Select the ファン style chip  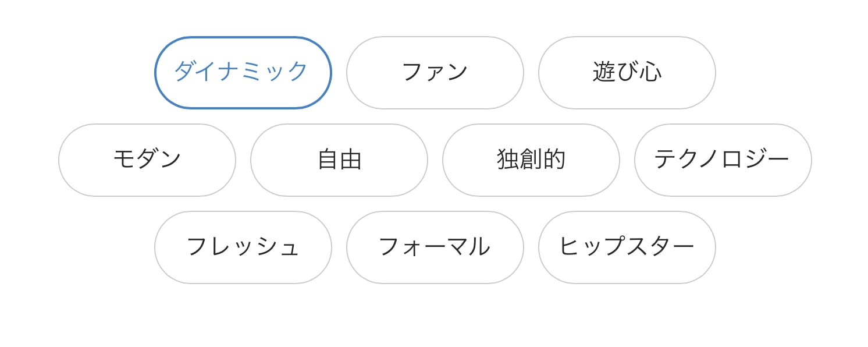tap(435, 72)
